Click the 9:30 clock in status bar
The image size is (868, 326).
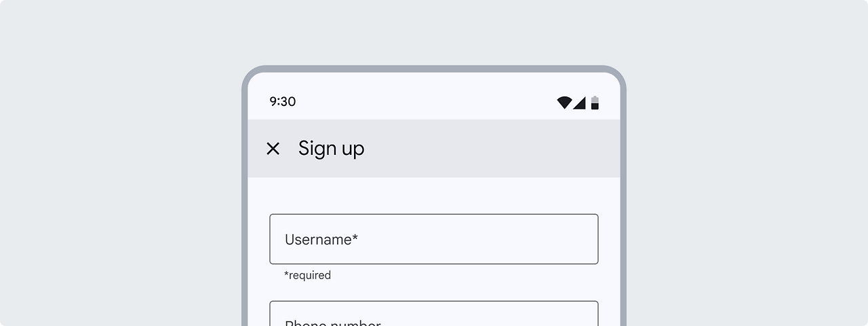282,102
